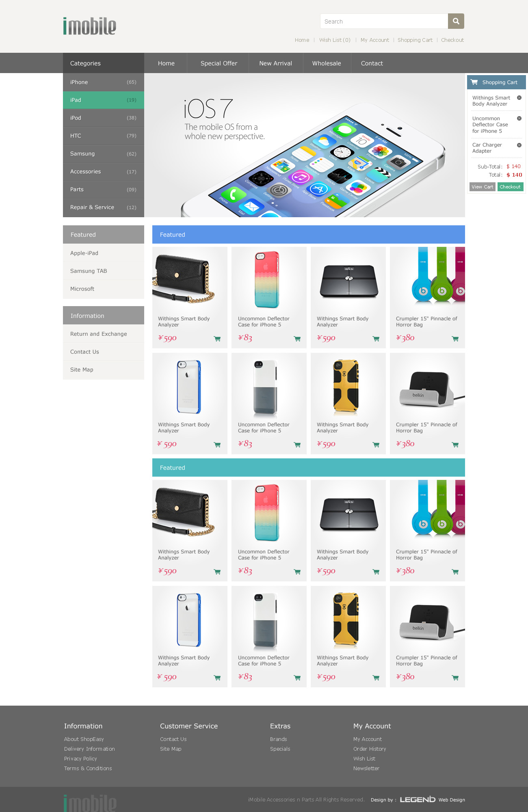
Task: Open Wish List link in header
Action: click(335, 40)
